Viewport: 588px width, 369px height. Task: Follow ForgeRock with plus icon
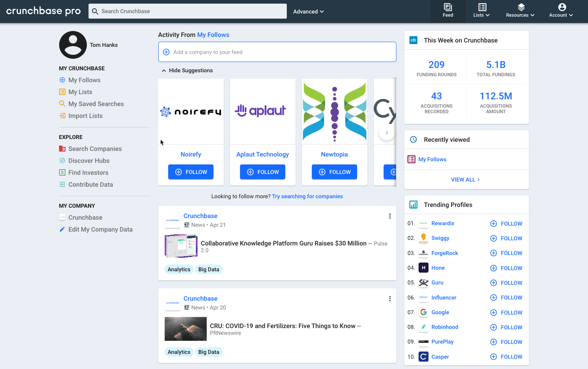click(x=494, y=253)
